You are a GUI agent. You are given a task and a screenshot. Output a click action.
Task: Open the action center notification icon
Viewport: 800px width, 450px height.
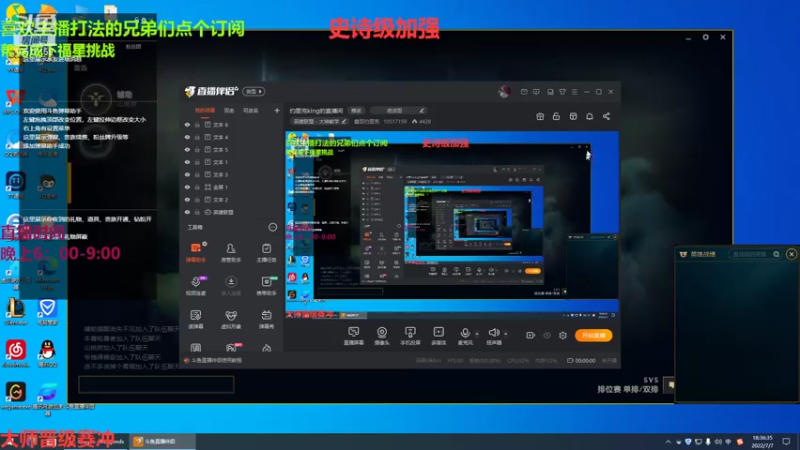point(786,442)
